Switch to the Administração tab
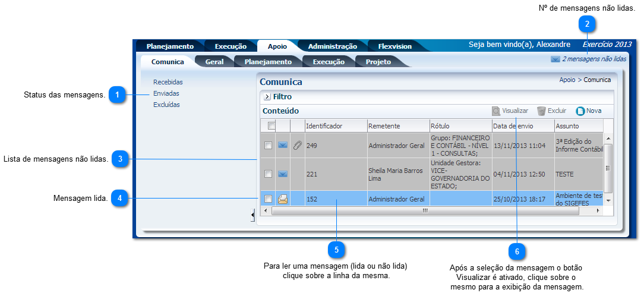 pyautogui.click(x=332, y=46)
